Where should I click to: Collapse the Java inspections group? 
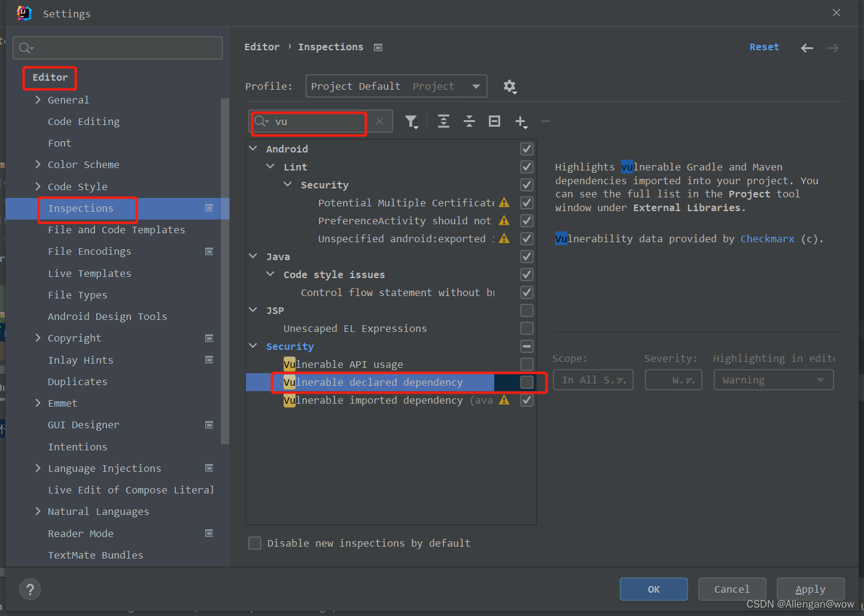pos(253,257)
